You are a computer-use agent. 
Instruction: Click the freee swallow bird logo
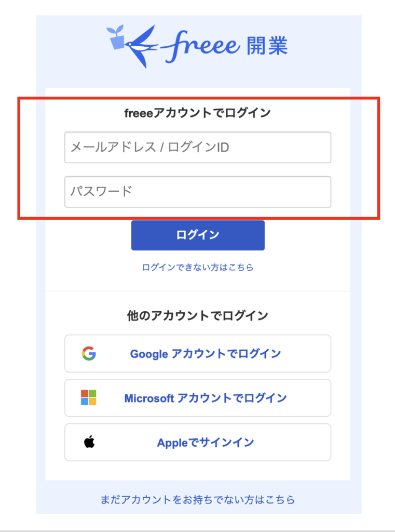(140, 46)
